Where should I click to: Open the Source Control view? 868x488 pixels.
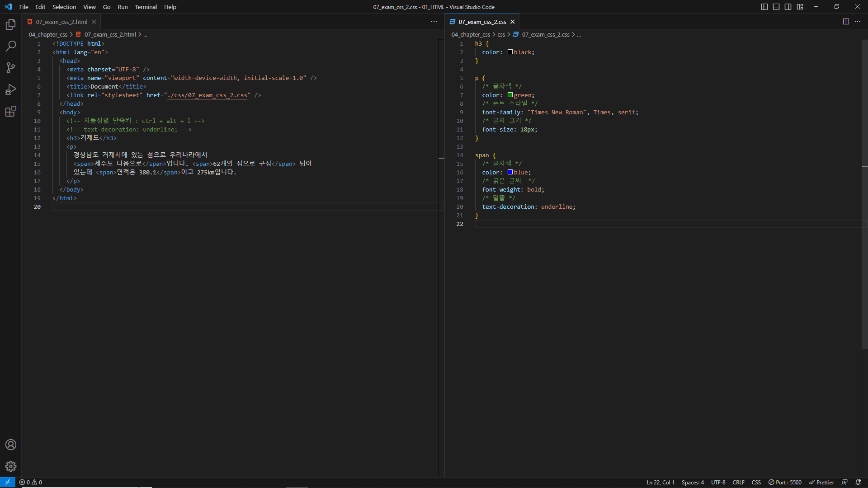(x=11, y=68)
